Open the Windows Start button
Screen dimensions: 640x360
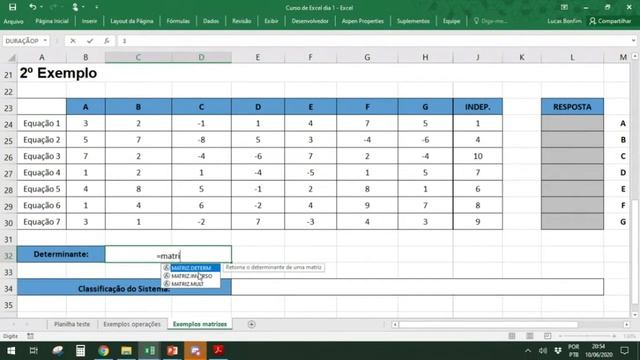tap(11, 351)
